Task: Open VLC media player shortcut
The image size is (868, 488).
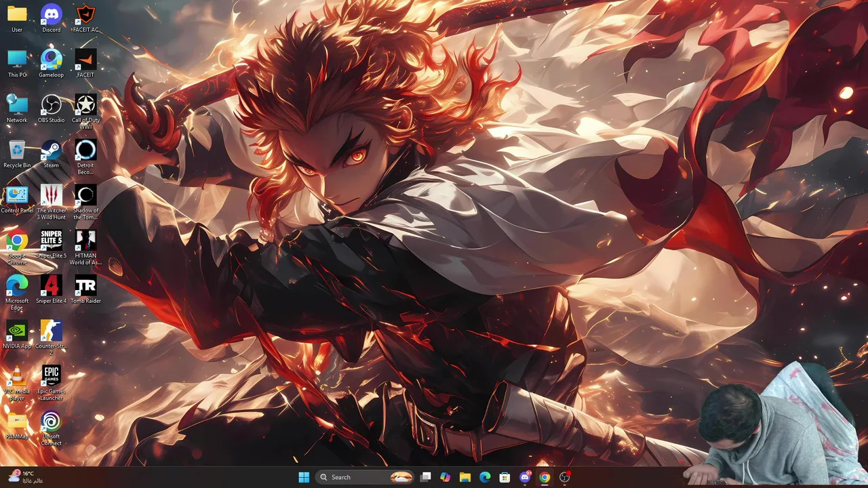Action: 17,384
